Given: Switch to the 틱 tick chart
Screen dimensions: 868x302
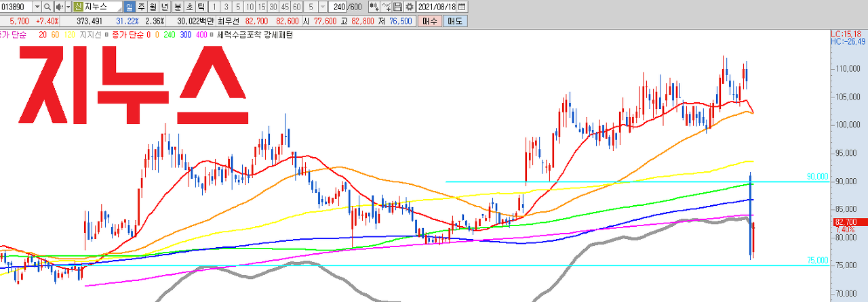Looking at the screenshot, I should tap(201, 7).
